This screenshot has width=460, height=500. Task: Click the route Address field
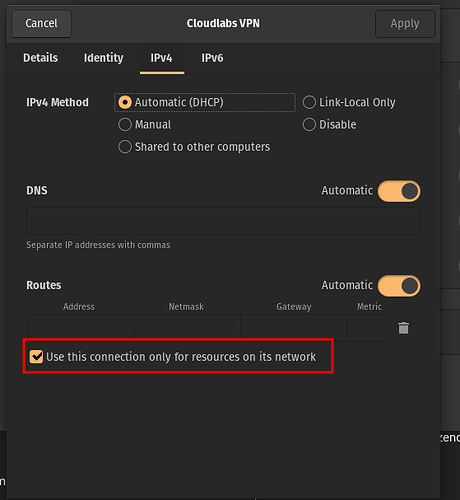click(81, 328)
